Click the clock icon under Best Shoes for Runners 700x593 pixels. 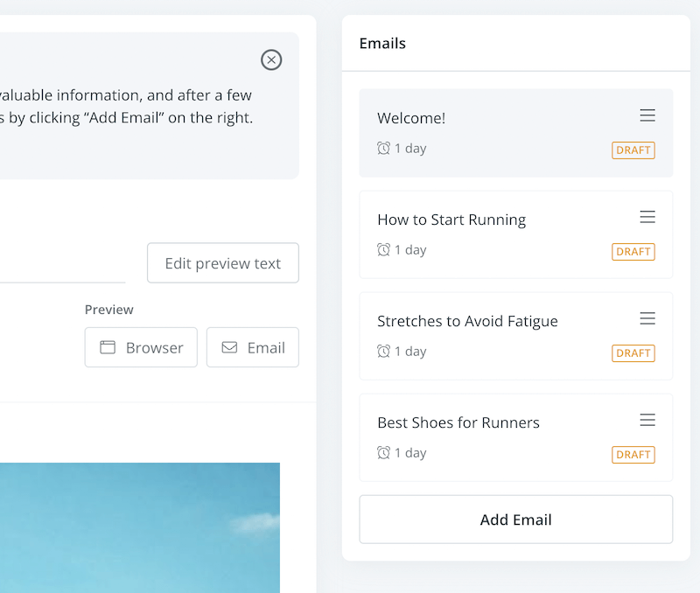(383, 453)
